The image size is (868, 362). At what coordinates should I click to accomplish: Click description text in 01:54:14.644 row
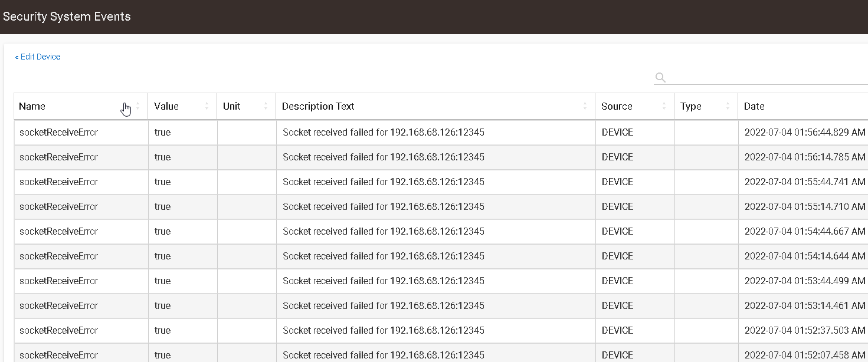click(384, 256)
